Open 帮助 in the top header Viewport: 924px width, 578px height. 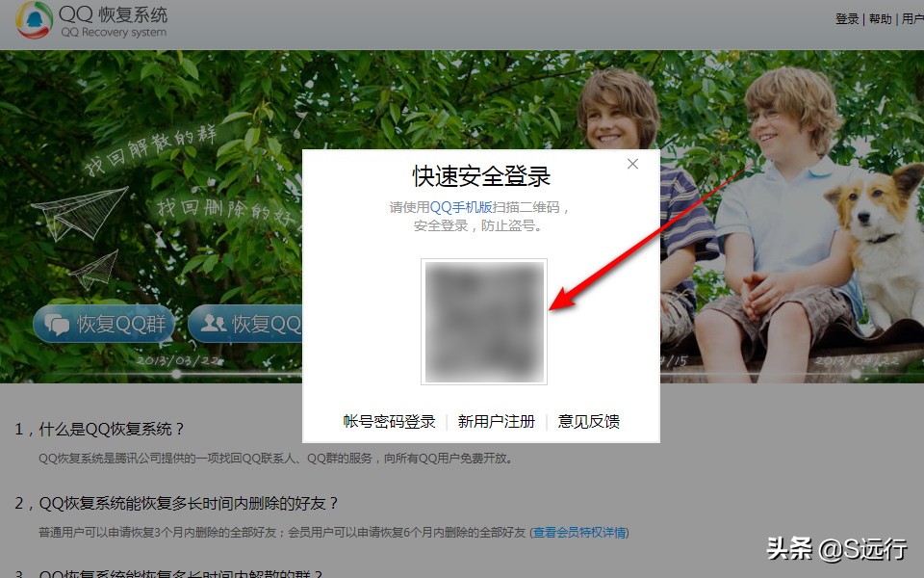881,19
